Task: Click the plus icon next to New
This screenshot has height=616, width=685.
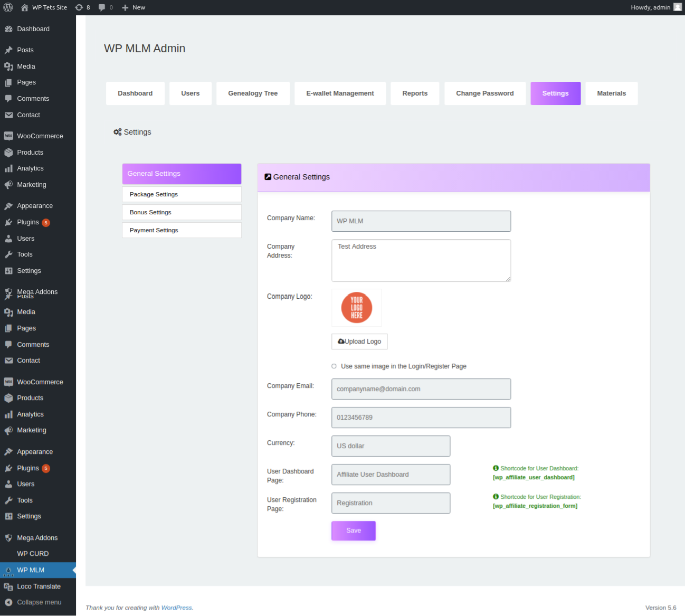Action: tap(125, 7)
